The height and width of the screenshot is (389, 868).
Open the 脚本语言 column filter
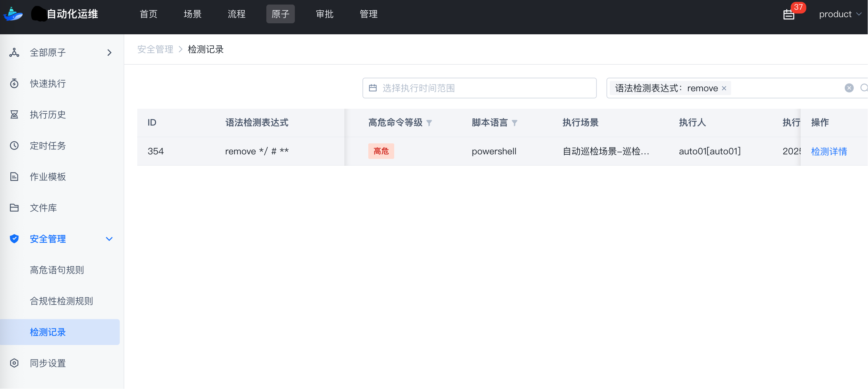tap(514, 123)
